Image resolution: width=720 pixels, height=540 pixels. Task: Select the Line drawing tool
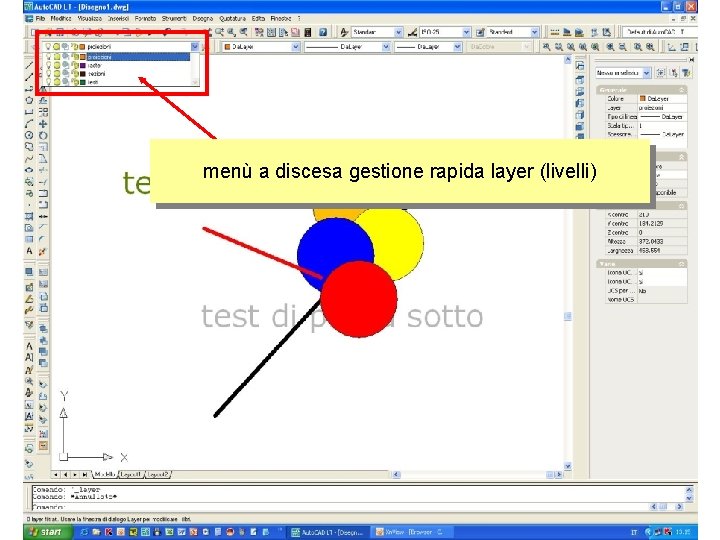point(29,66)
